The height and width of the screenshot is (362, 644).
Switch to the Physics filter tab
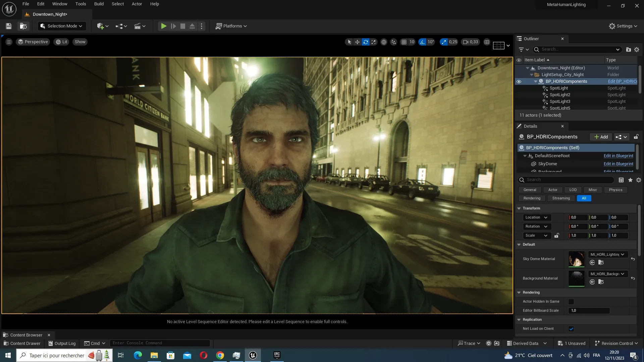click(615, 190)
